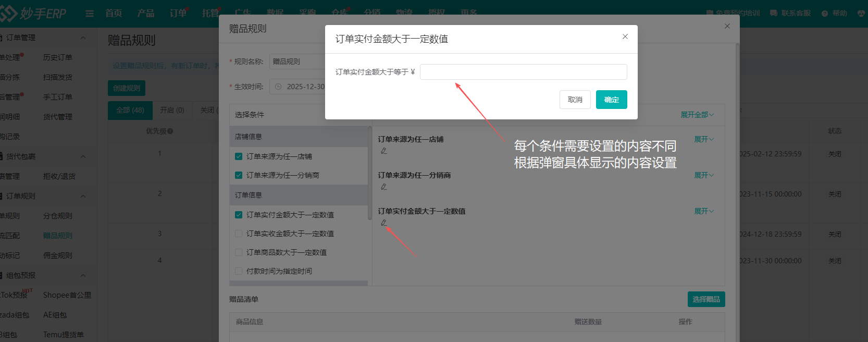Viewport: 868px width, 342px height.
Task: Collapse 组包预报 sidebar section
Action: 83,275
